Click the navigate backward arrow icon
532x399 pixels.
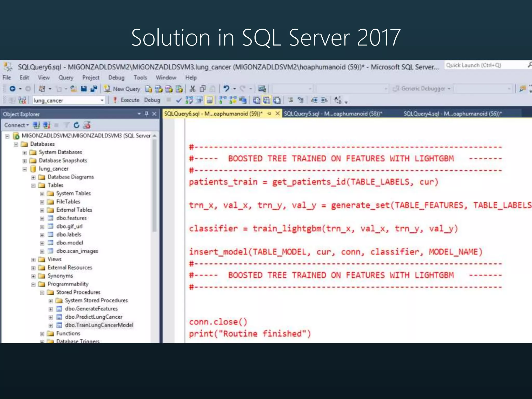pos(12,89)
